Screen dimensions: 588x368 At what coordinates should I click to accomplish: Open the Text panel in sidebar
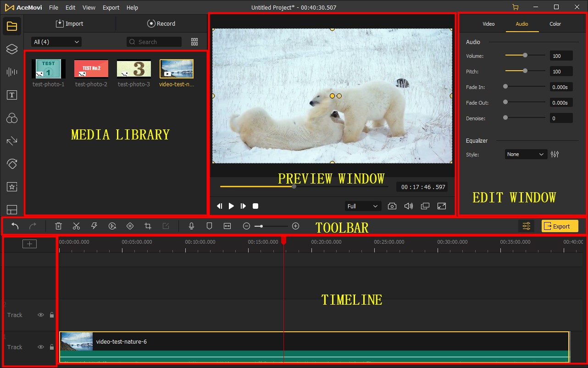tap(12, 95)
